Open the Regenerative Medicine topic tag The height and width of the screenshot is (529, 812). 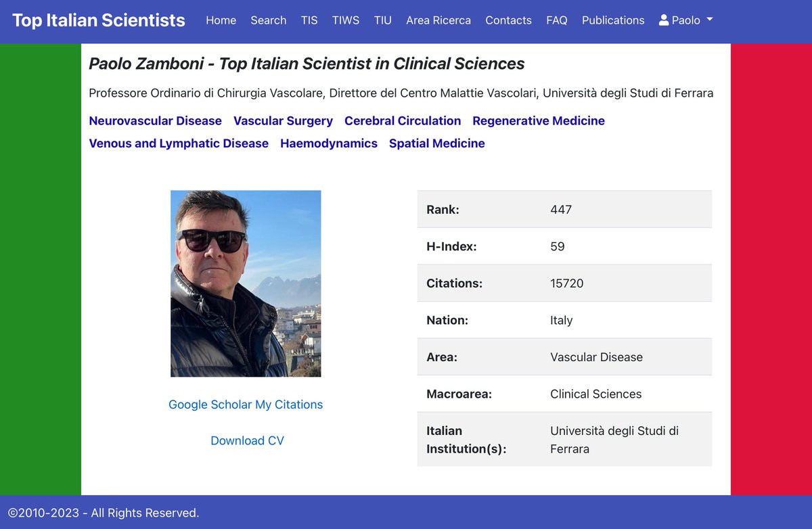pos(539,120)
